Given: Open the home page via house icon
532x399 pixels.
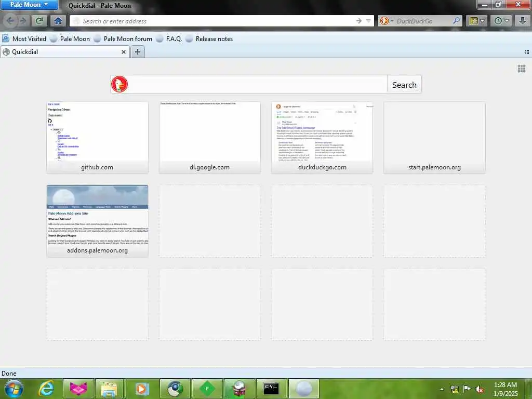Looking at the screenshot, I should click(x=58, y=21).
